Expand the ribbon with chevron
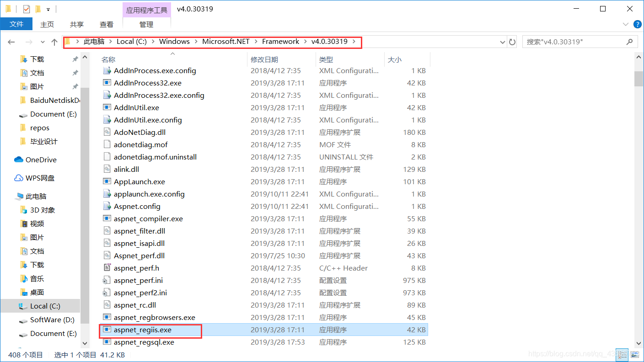 pos(626,24)
